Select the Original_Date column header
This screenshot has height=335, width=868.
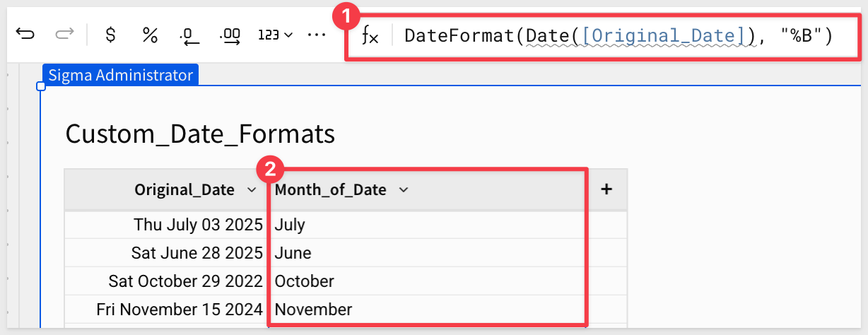[x=184, y=189]
